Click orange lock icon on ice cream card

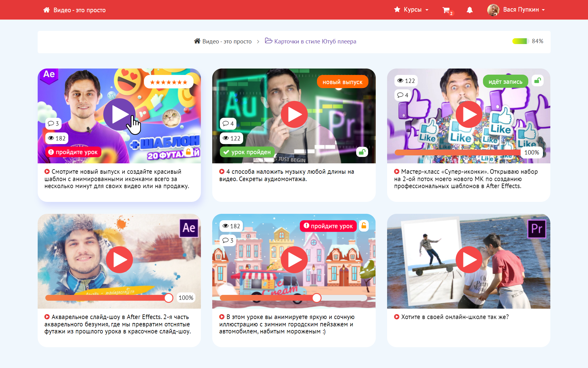click(364, 226)
